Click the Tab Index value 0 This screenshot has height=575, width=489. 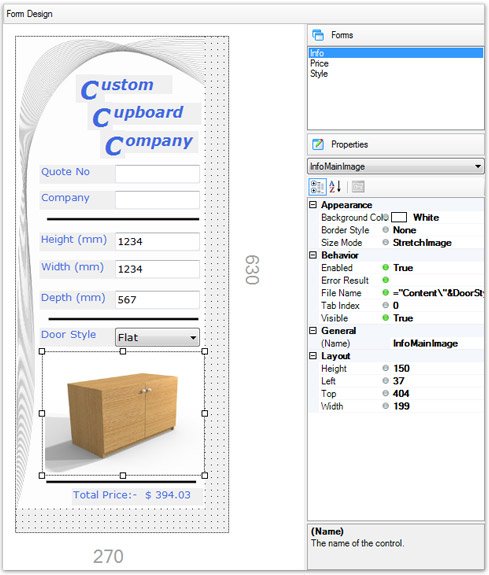point(396,305)
